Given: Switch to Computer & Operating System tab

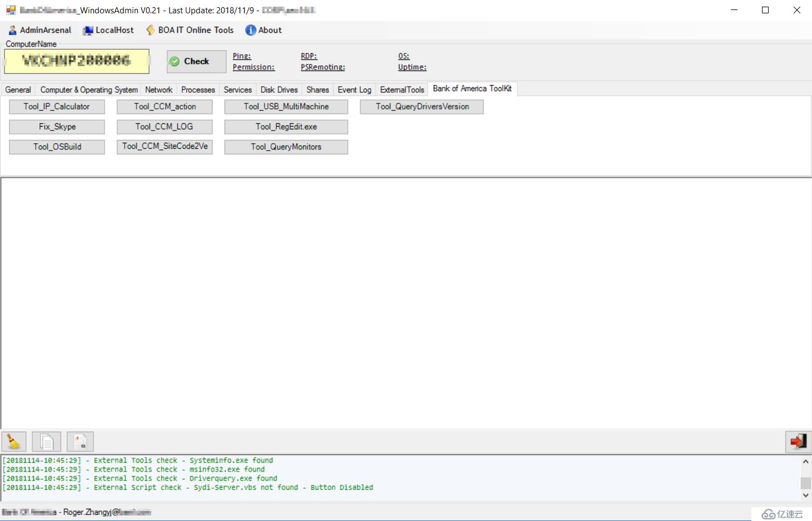Looking at the screenshot, I should pos(89,89).
